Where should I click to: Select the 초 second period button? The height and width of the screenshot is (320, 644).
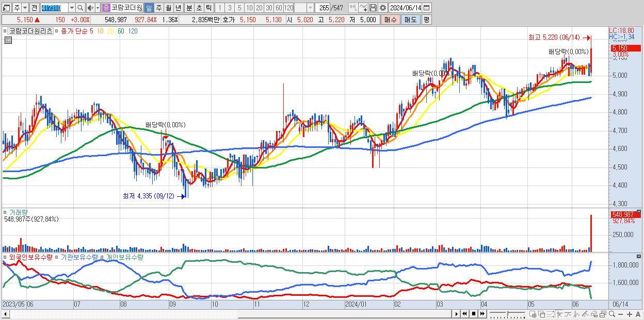[x=199, y=8]
